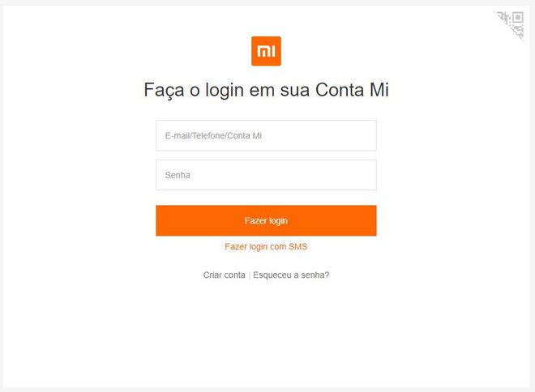Select the account identifier input box
Viewport: 535px width, 392px height.
click(x=266, y=135)
